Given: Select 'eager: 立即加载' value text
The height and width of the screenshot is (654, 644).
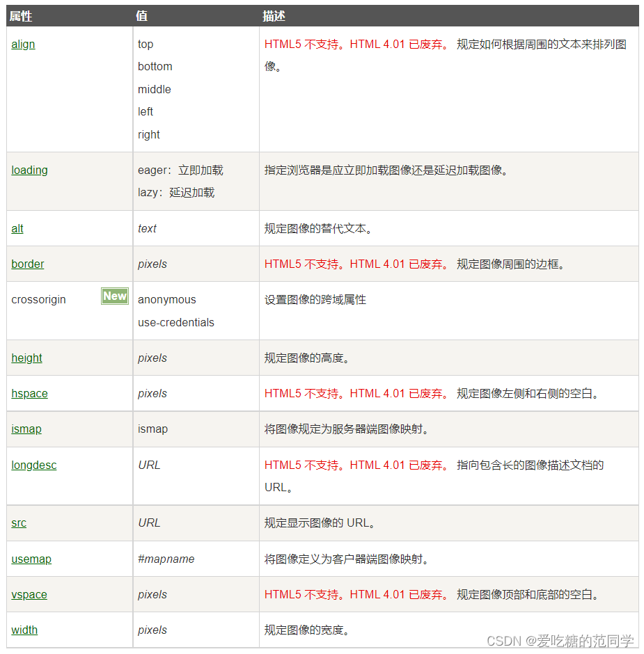Looking at the screenshot, I should 180,170.
